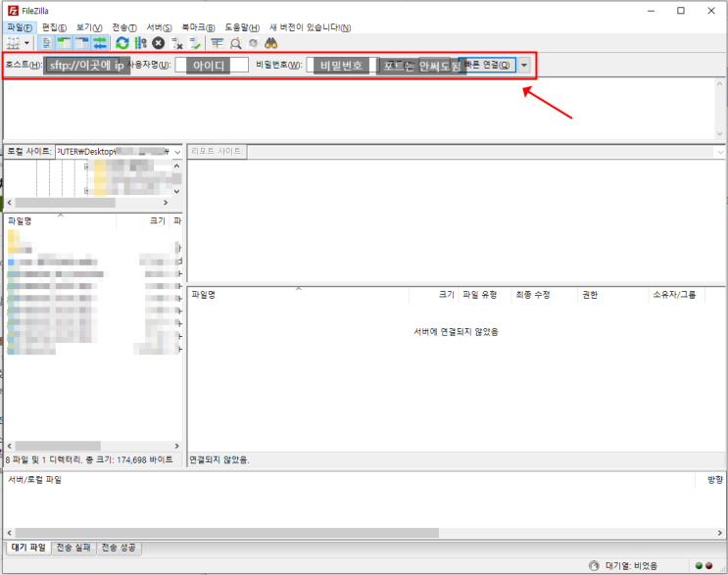728x575 pixels.
Task: Sort remote files by 최종 수정 column
Action: point(544,295)
